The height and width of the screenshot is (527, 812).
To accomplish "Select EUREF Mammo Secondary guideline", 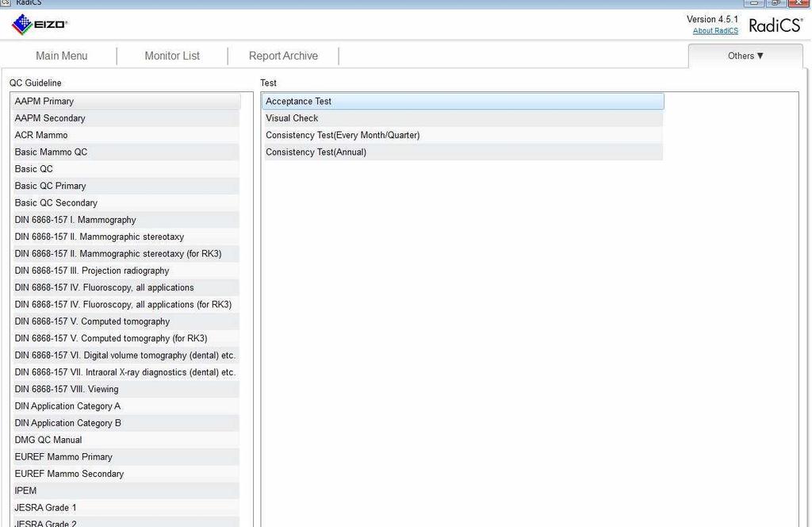I will point(126,474).
